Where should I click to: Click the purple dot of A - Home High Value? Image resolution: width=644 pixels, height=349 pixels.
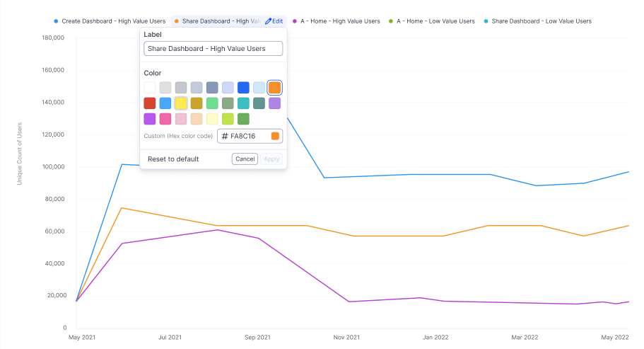tap(294, 21)
